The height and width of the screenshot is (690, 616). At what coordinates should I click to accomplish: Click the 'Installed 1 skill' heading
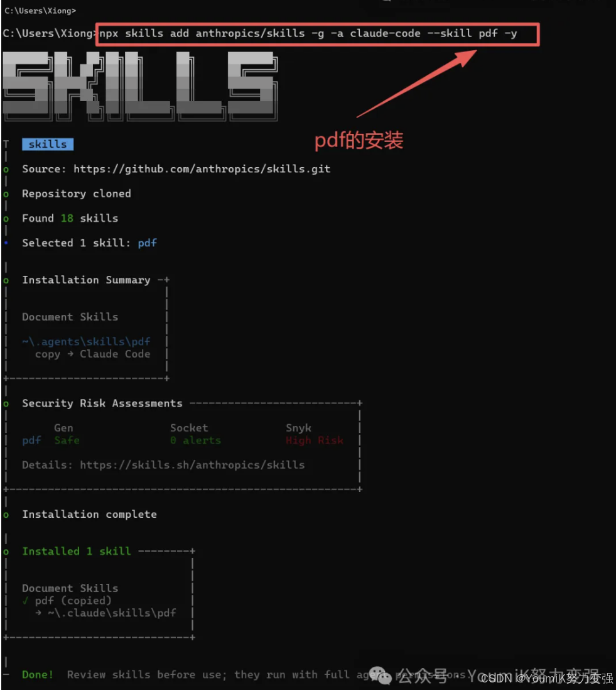pyautogui.click(x=77, y=551)
